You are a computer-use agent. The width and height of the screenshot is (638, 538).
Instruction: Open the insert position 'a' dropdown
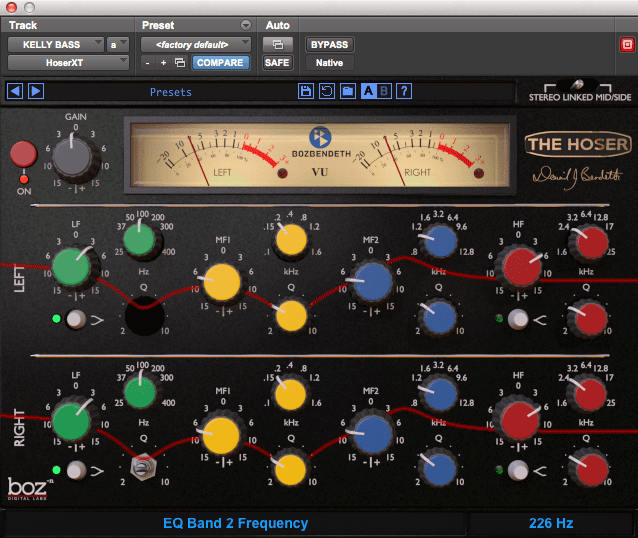coord(118,44)
